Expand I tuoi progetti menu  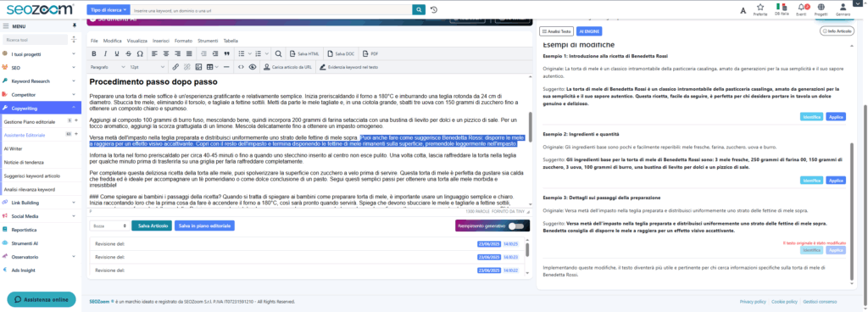click(x=41, y=54)
